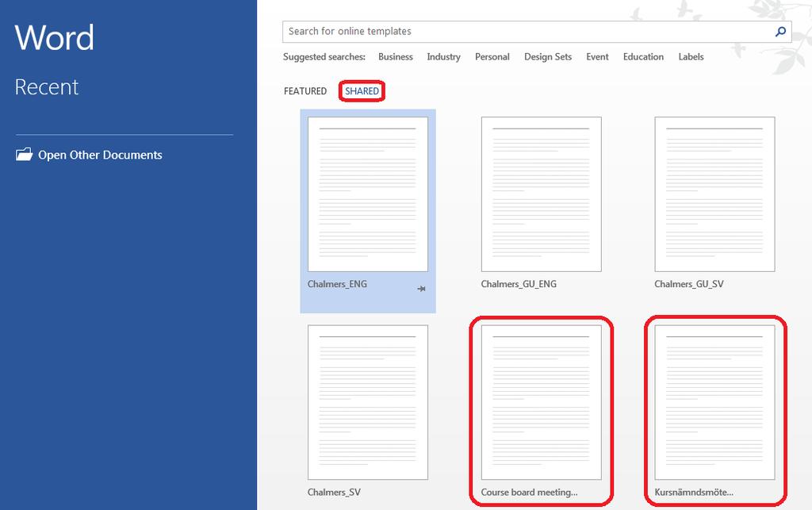Select the Chalmers_SV template thumbnail
The width and height of the screenshot is (812, 510).
coord(368,402)
